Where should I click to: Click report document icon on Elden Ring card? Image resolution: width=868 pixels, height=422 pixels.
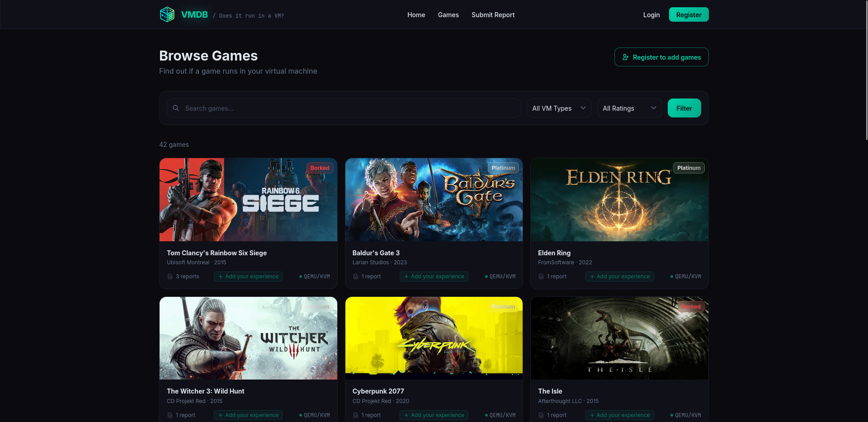point(541,277)
